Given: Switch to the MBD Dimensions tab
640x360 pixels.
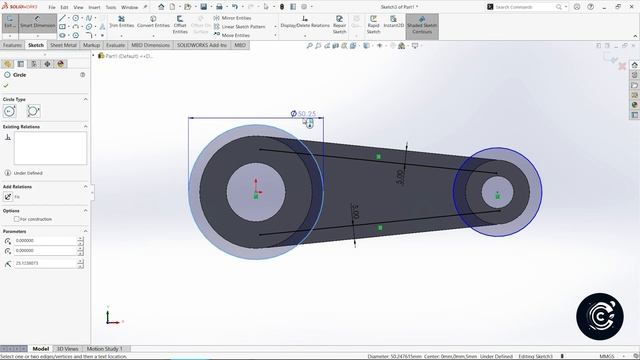Looking at the screenshot, I should (150, 45).
